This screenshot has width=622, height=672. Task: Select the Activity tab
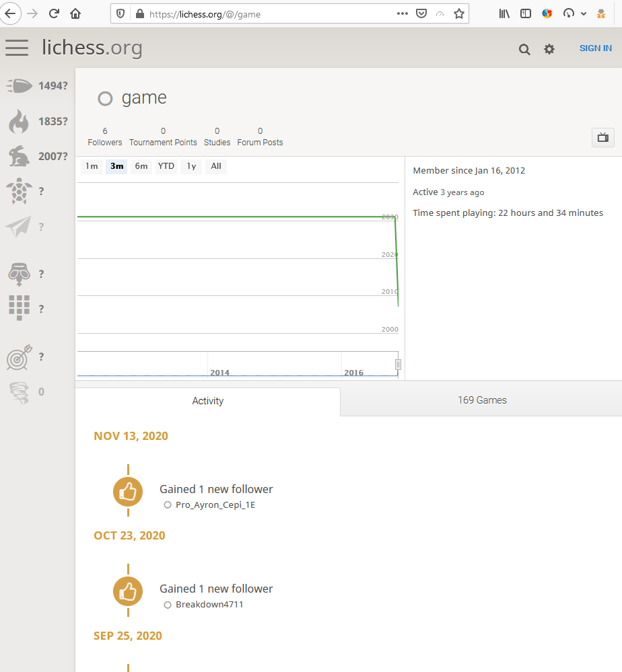tap(207, 400)
